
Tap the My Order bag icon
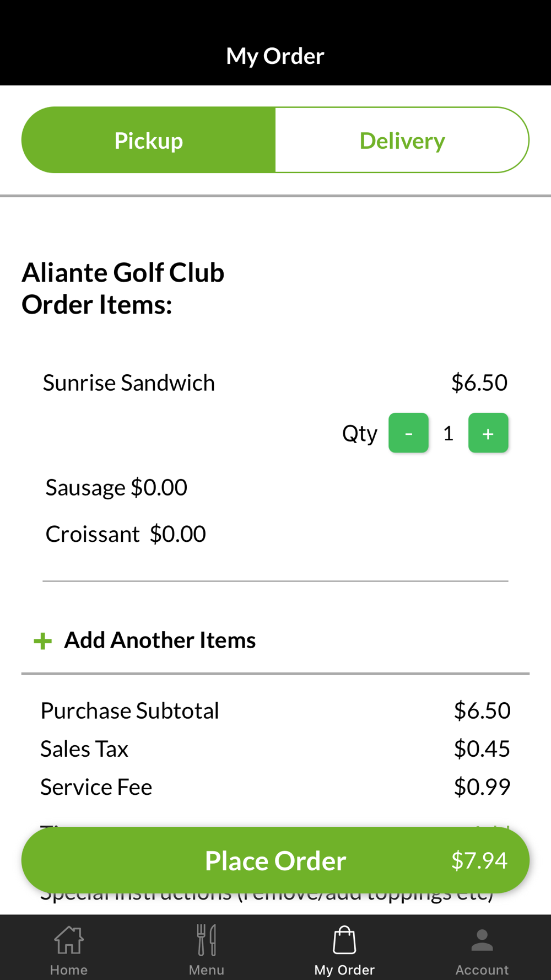344,940
